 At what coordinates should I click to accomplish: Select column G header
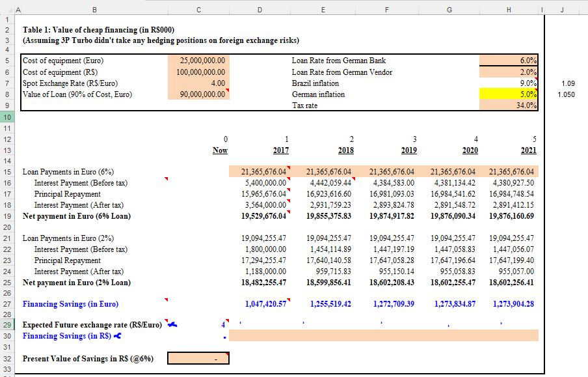coord(449,10)
